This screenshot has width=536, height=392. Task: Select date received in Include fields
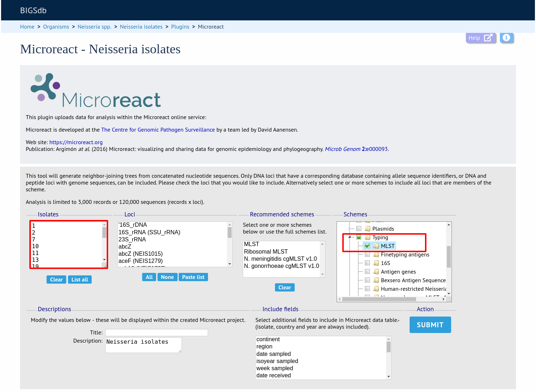321,376
